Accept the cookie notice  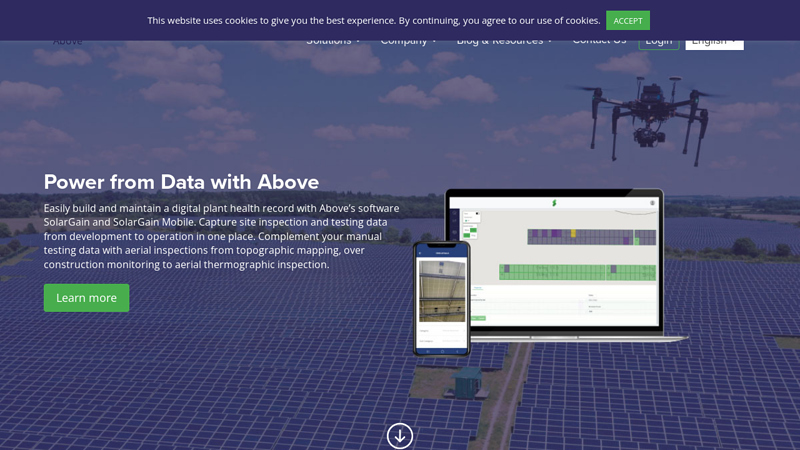628,20
